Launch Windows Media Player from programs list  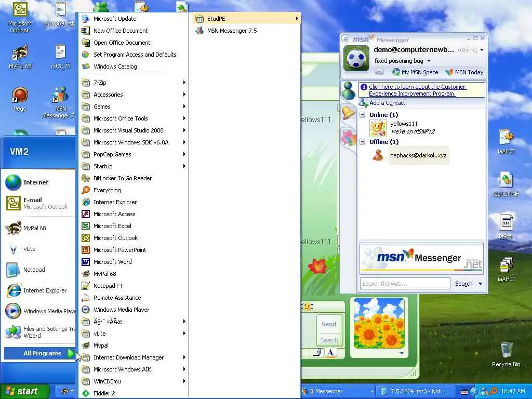(133, 310)
